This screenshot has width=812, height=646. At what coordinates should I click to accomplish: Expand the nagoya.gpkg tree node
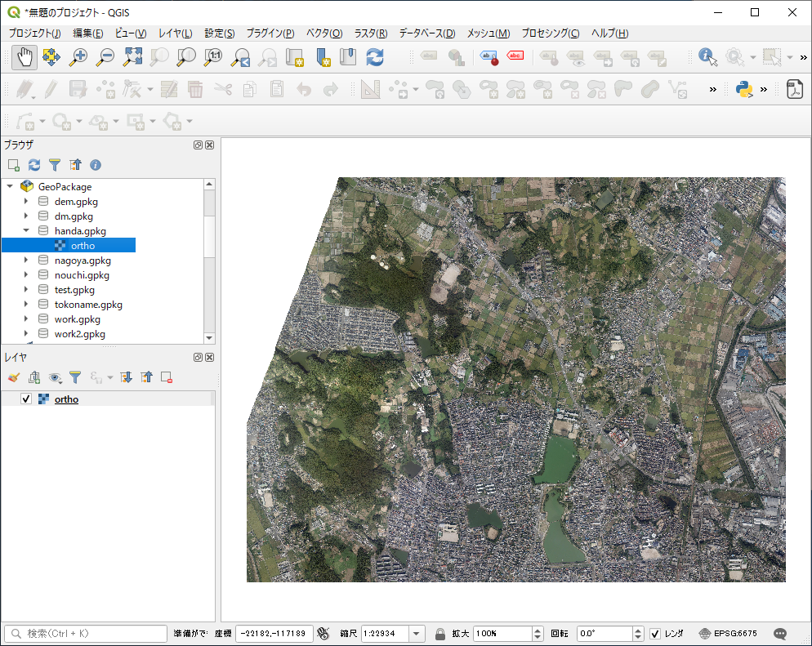pyautogui.click(x=26, y=261)
